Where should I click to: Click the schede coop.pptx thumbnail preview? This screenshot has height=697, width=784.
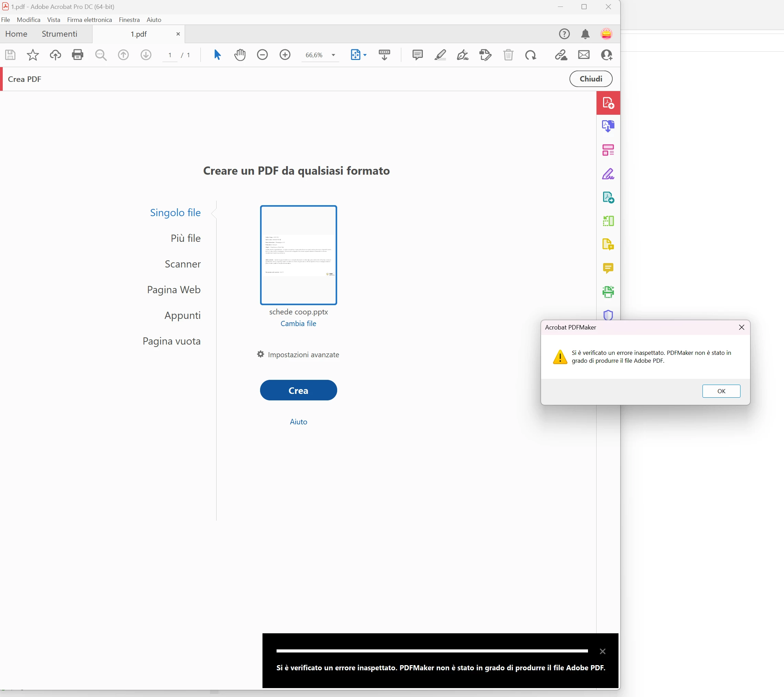click(x=298, y=255)
